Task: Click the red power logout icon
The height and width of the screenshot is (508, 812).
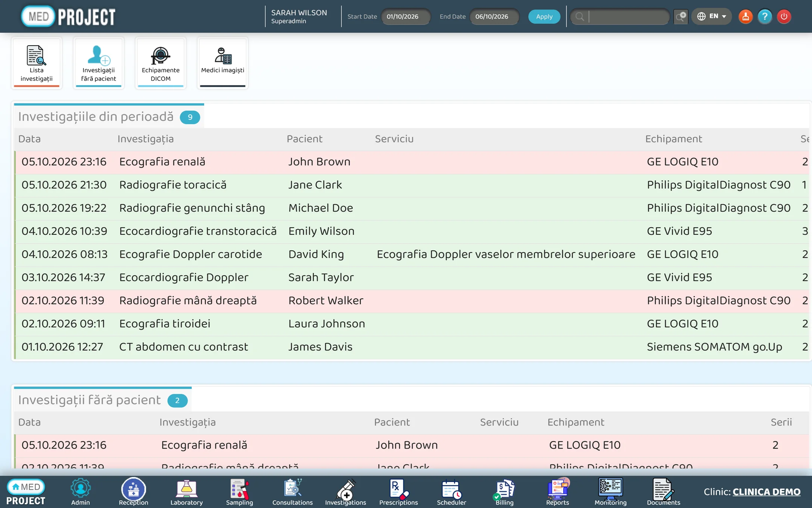Action: tap(784, 17)
